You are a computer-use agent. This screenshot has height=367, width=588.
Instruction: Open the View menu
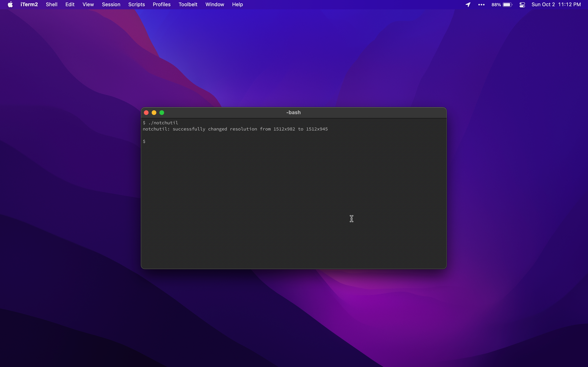(x=88, y=5)
